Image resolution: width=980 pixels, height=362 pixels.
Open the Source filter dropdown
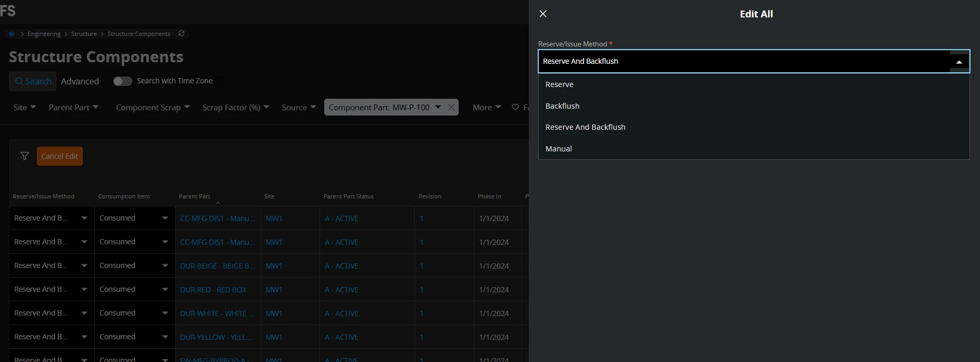coord(299,107)
